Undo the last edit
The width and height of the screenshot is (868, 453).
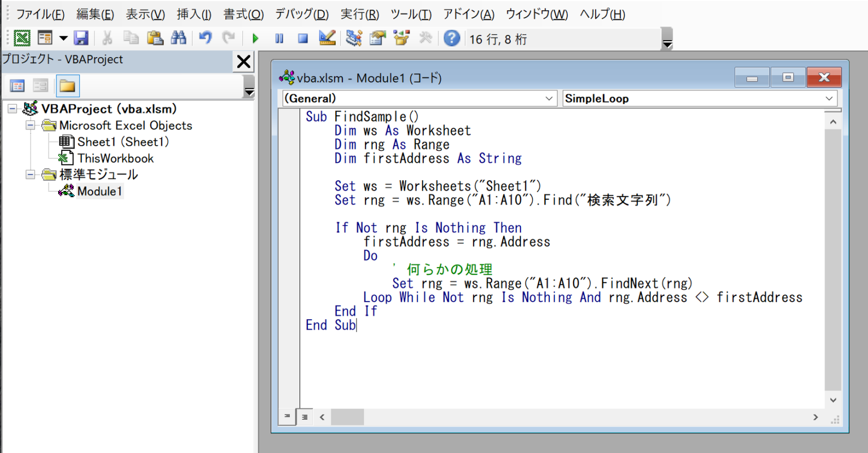tap(205, 38)
